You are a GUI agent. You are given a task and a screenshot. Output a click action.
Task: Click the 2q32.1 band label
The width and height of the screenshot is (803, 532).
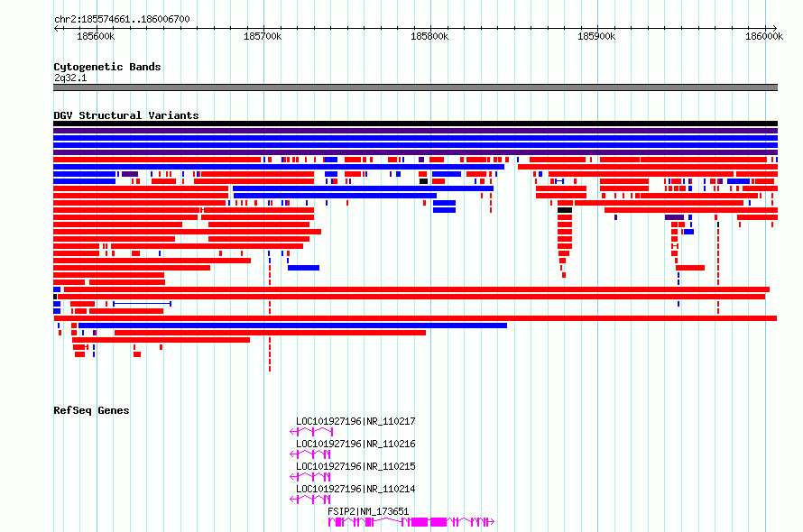click(70, 78)
